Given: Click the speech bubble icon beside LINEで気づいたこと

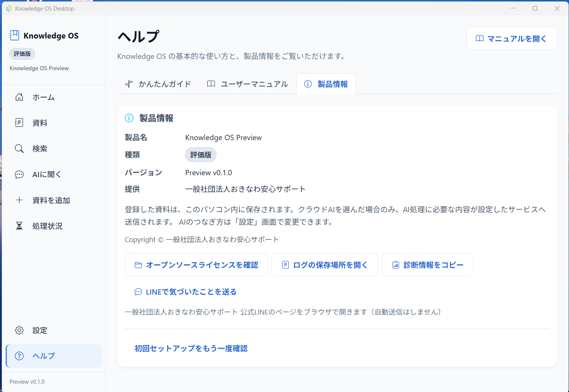Looking at the screenshot, I should point(138,292).
